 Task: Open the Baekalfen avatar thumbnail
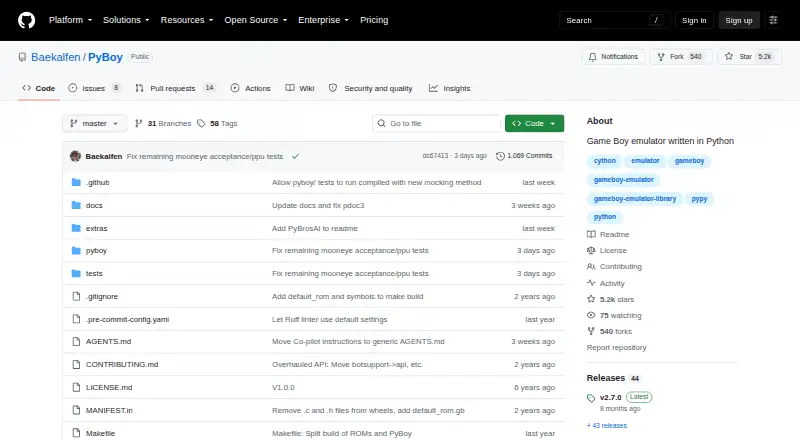[76, 156]
